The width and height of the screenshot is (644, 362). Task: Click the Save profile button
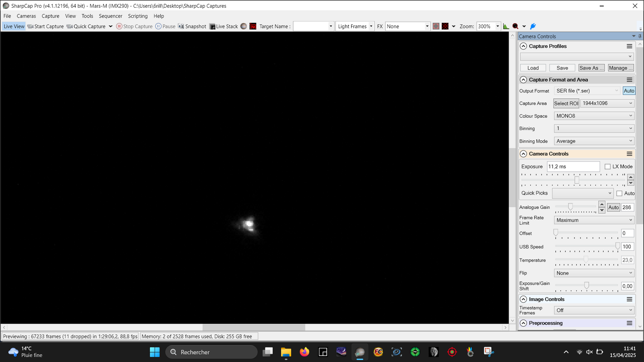pyautogui.click(x=562, y=68)
